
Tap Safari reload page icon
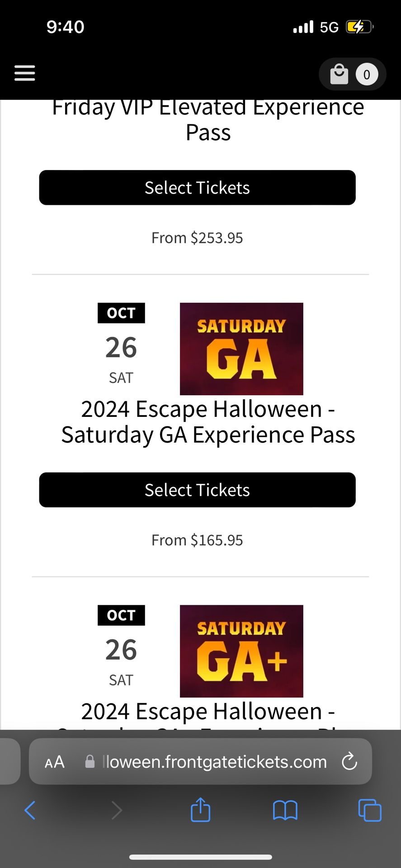coord(349,762)
